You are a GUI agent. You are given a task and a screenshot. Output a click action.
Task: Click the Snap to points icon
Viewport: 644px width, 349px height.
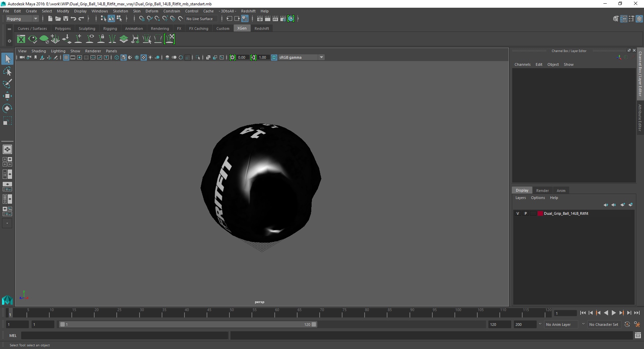[157, 19]
